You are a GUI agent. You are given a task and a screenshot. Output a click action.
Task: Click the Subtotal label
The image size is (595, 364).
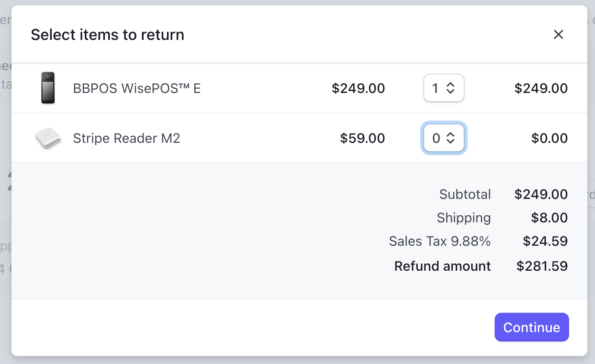click(x=465, y=194)
